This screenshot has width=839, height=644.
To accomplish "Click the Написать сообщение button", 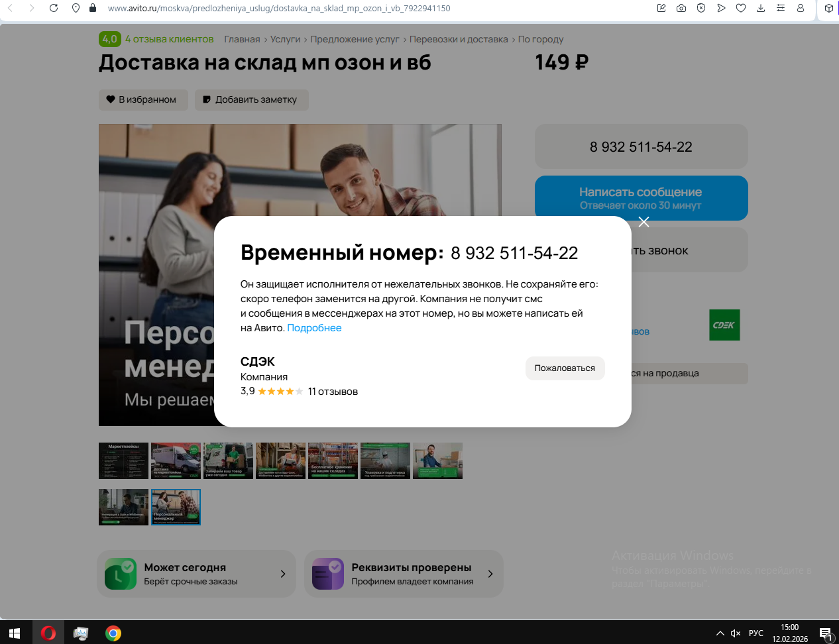I will (x=642, y=198).
